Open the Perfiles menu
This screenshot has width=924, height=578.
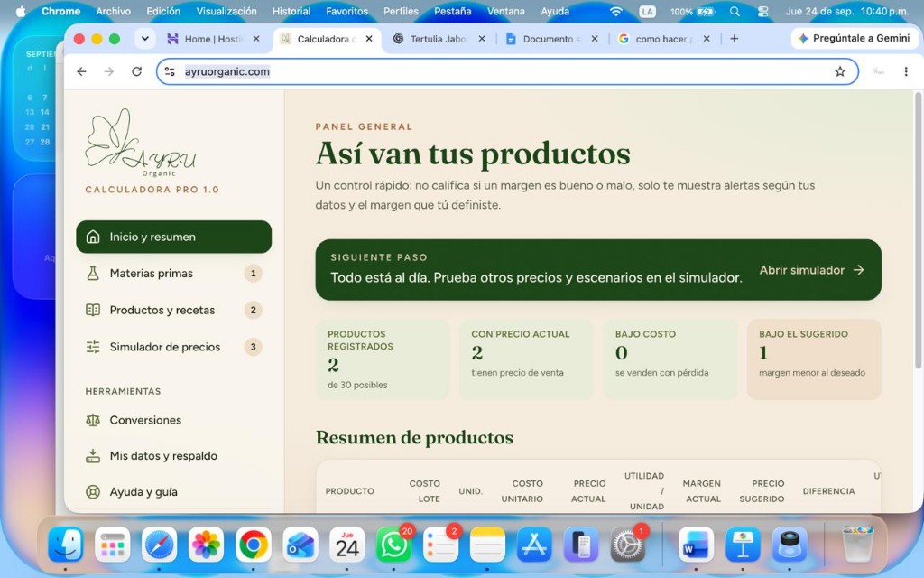[x=401, y=11]
